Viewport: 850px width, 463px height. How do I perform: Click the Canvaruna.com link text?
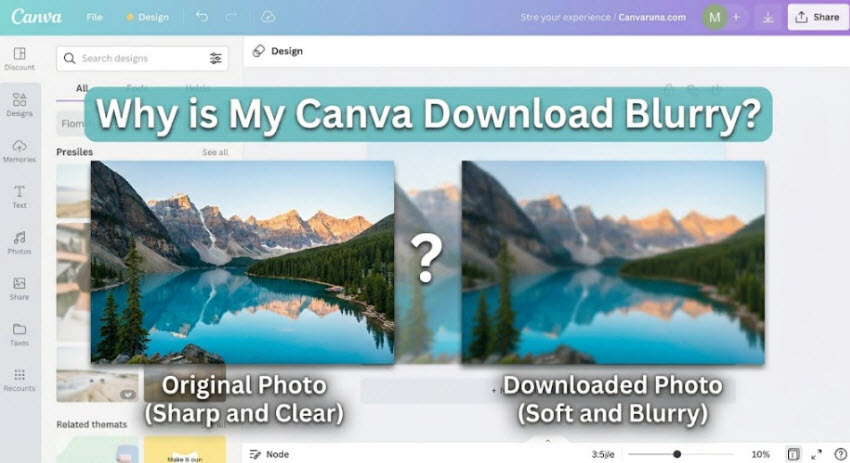pos(652,17)
